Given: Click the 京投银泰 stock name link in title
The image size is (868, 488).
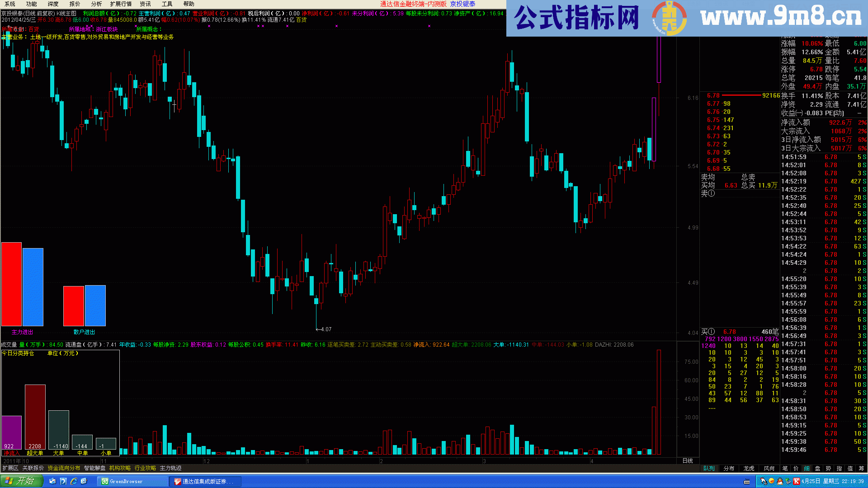Looking at the screenshot, I should [x=462, y=4].
